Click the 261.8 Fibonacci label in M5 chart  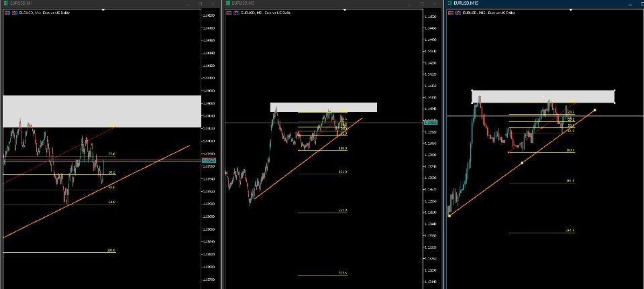pyautogui.click(x=343, y=210)
